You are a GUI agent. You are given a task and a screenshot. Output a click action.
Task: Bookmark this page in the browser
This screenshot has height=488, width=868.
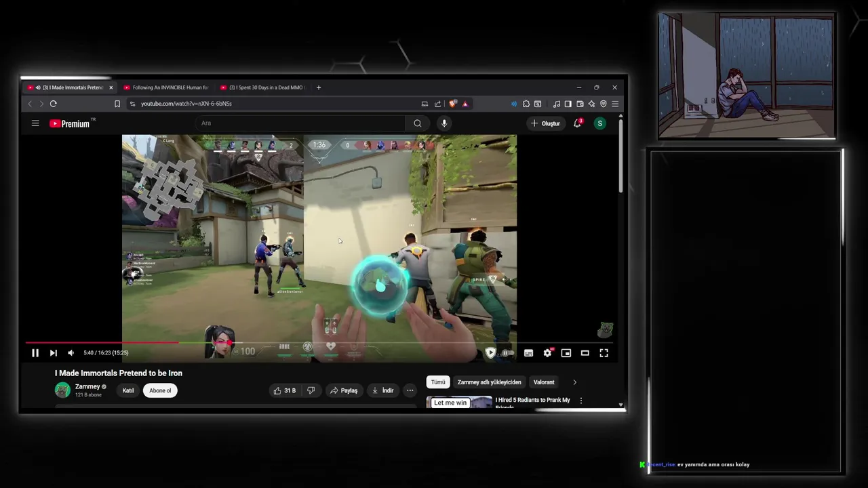[117, 104]
